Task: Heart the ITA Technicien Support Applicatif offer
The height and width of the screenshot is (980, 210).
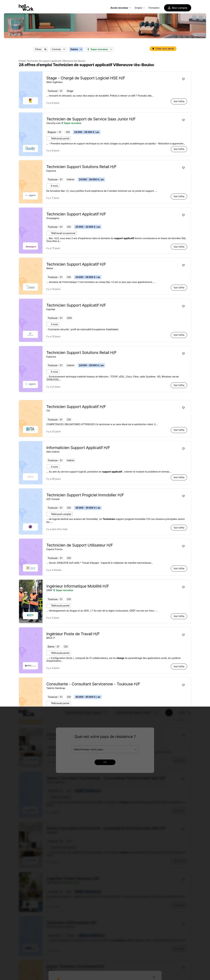Action: [x=183, y=408]
